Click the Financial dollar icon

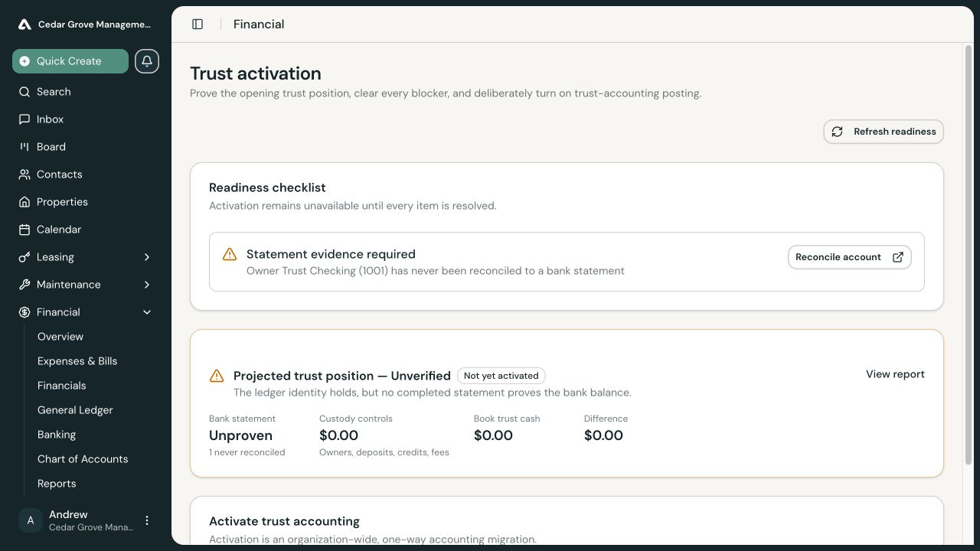pyautogui.click(x=24, y=312)
